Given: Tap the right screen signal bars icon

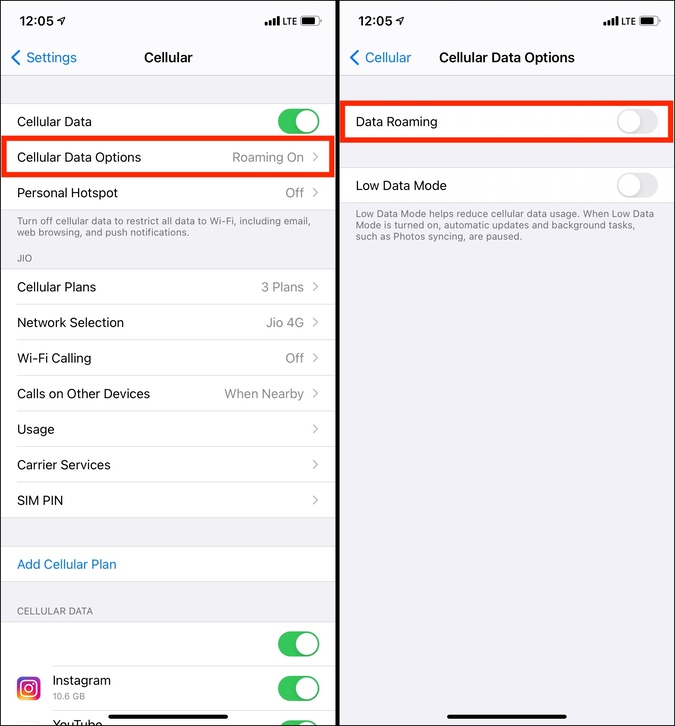Looking at the screenshot, I should [x=611, y=21].
